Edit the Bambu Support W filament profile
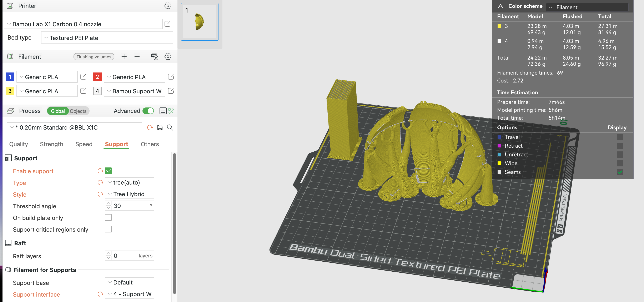The image size is (644, 302). click(171, 91)
